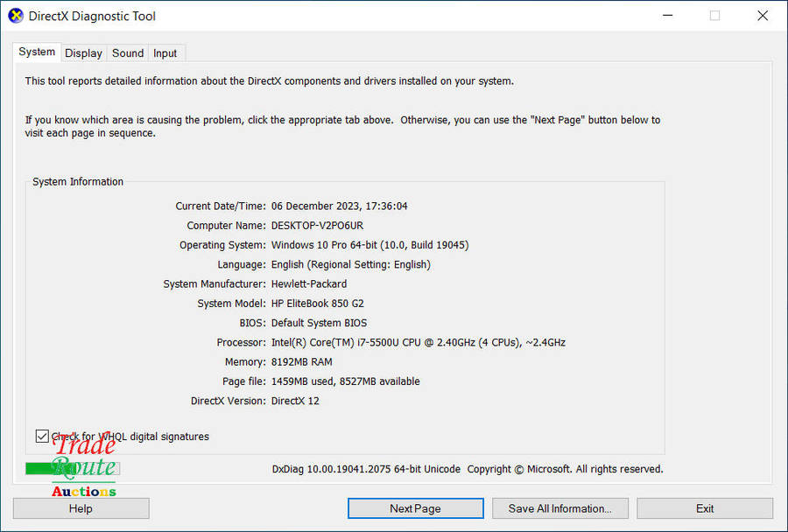Image resolution: width=788 pixels, height=532 pixels.
Task: Click the Processor value Intel Core i7-5500U
Action: [419, 342]
